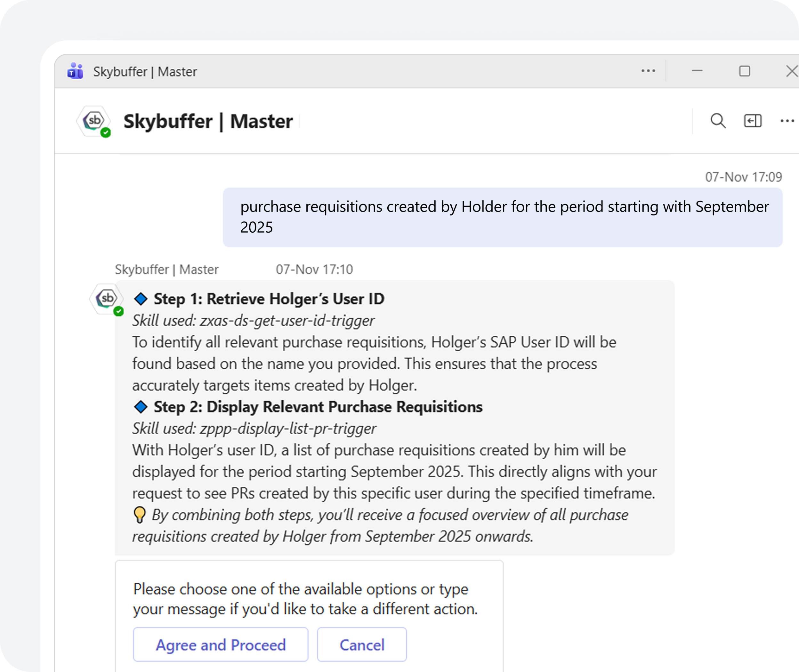
Task: Click the Skybuffer bot avatar beside message
Action: [x=107, y=299]
